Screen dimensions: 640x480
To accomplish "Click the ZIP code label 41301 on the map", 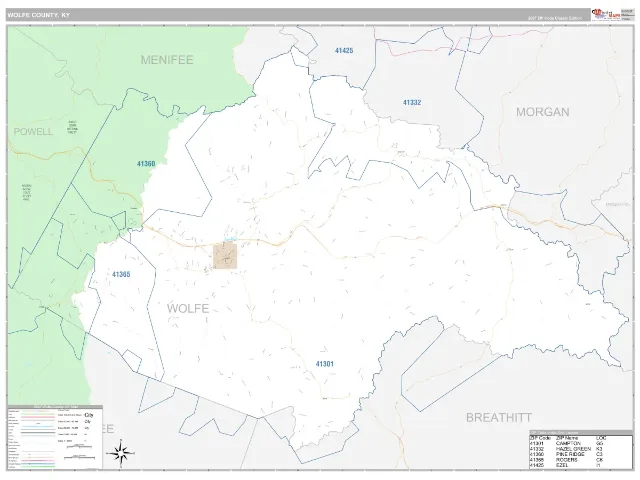I will coord(324,364).
